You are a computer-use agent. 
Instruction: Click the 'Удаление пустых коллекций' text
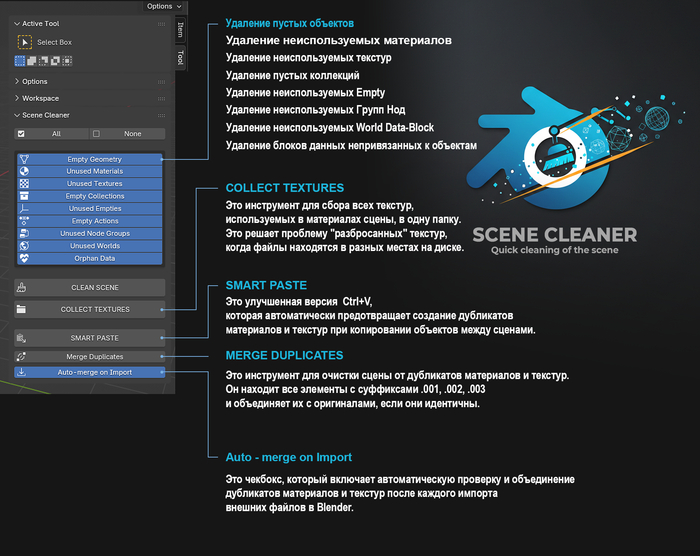[292, 75]
